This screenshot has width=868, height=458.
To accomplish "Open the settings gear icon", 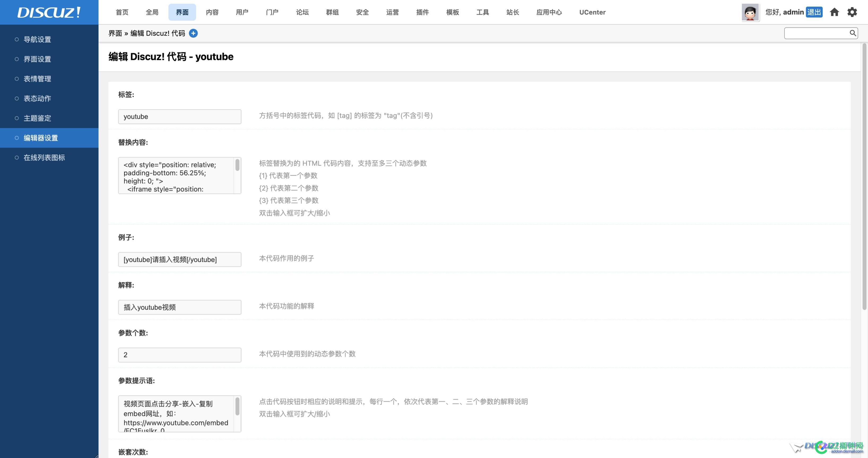I will (x=852, y=12).
